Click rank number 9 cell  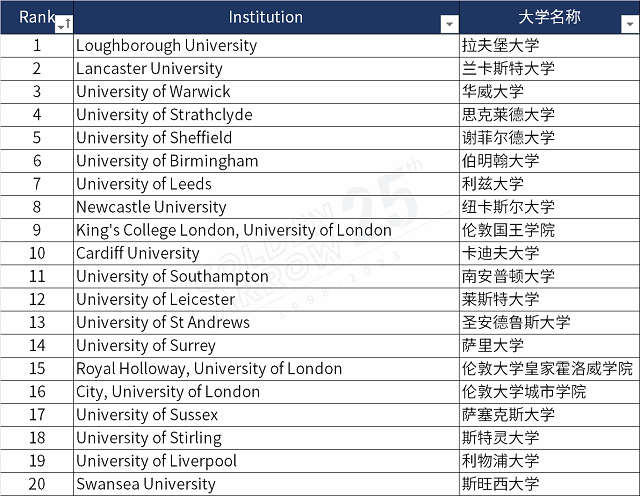(37, 230)
